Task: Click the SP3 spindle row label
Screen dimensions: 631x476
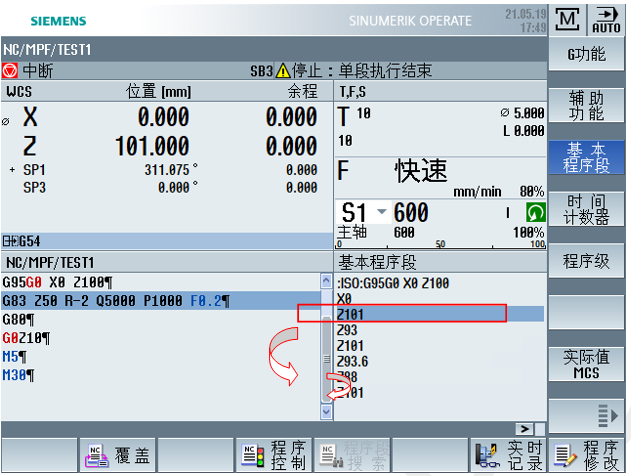Action: click(x=34, y=188)
